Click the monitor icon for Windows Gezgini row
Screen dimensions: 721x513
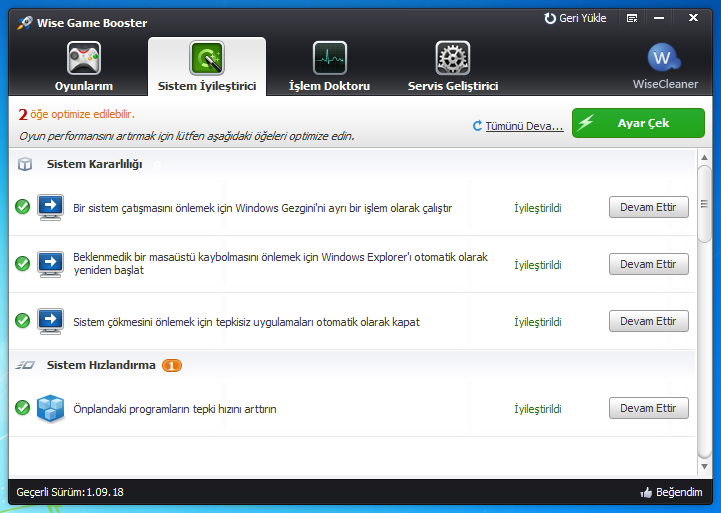click(50, 207)
